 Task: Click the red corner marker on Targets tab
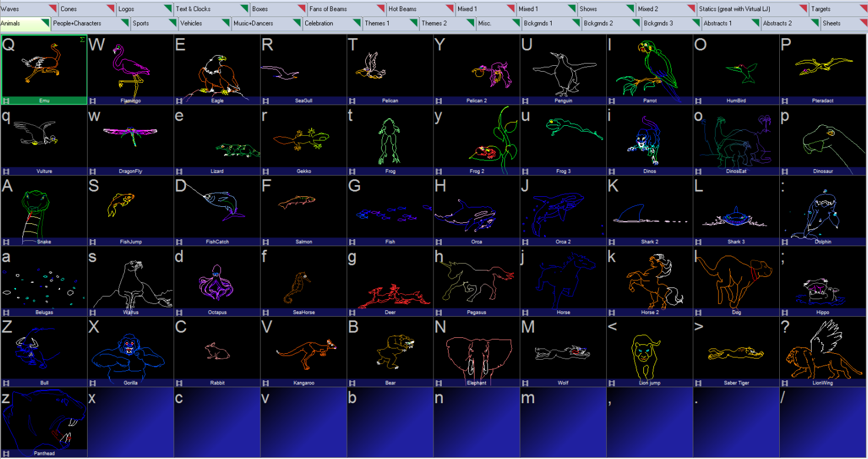tap(862, 7)
